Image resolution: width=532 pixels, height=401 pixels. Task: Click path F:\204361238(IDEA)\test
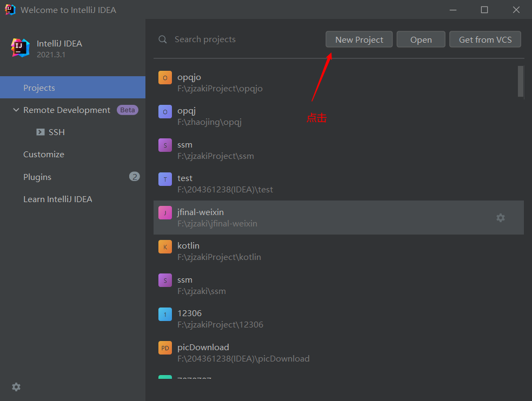pyautogui.click(x=225, y=190)
